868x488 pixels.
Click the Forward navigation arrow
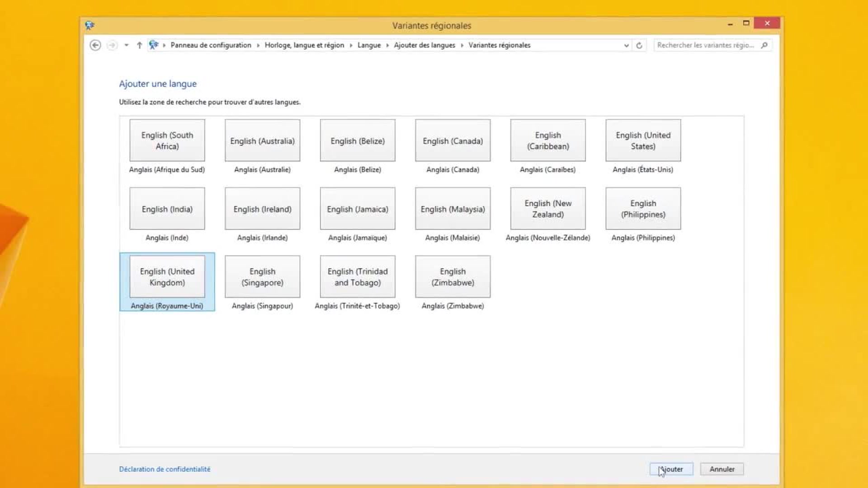(x=112, y=45)
